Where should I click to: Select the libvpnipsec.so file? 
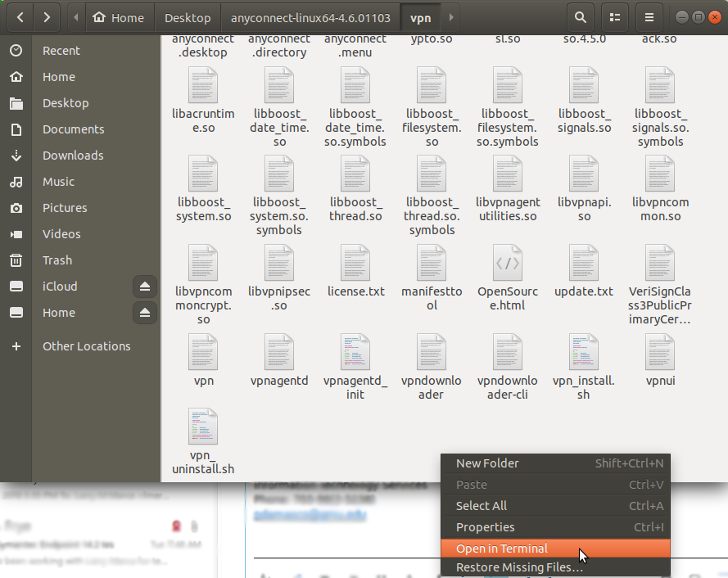(279, 278)
